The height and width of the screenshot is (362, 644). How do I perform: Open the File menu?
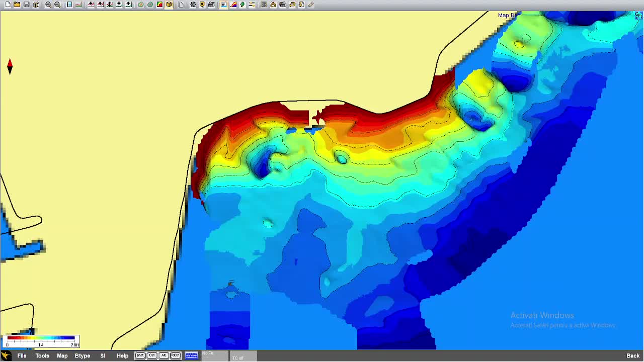(x=22, y=355)
